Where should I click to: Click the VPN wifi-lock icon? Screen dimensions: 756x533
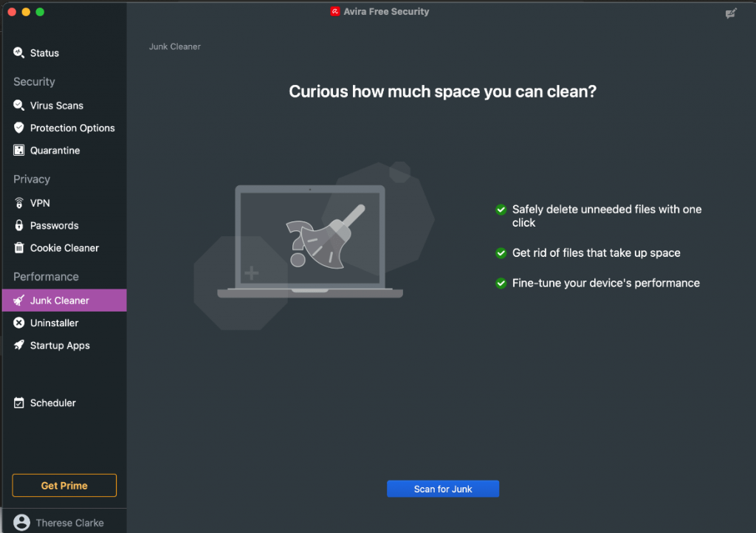18,203
